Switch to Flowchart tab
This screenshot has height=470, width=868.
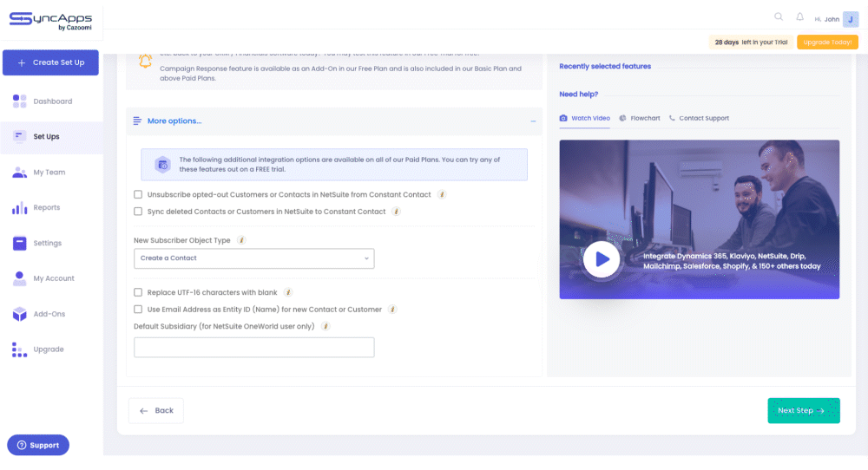point(640,118)
